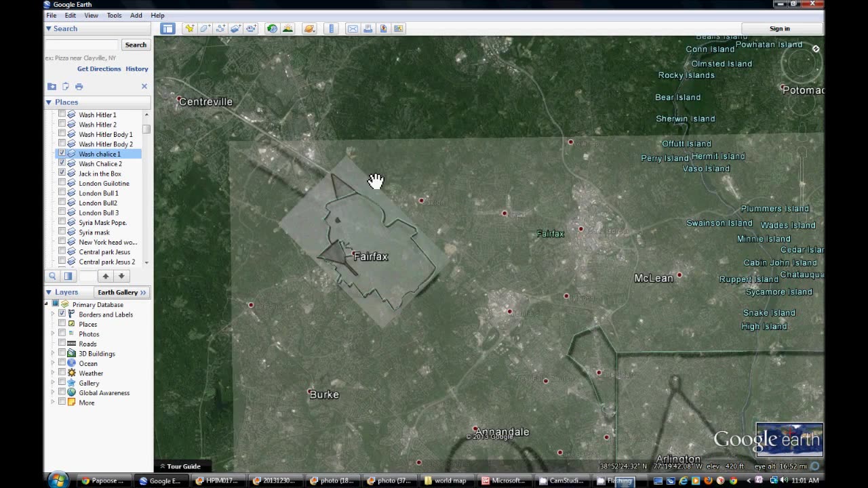Select the Add Path tool
868x488 pixels.
tap(220, 28)
